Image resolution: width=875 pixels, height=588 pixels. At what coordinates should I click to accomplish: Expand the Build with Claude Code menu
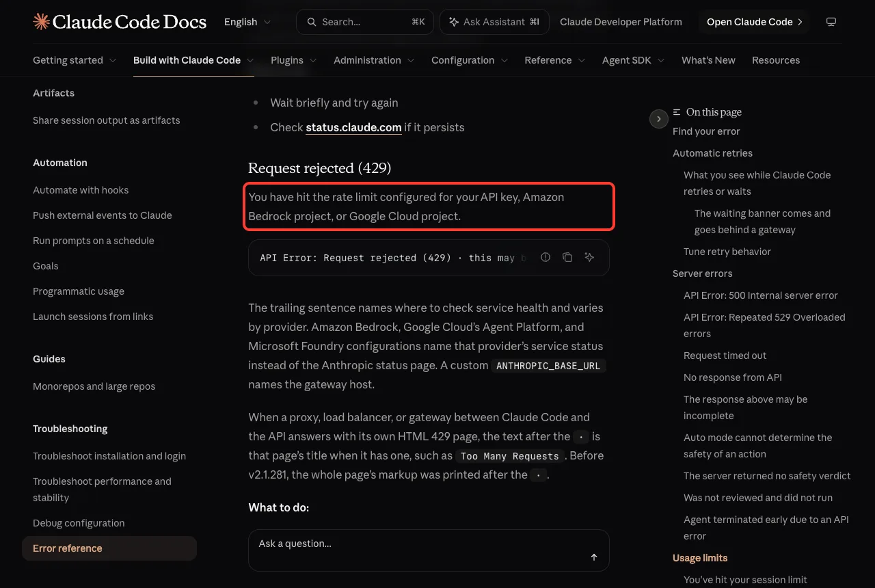pyautogui.click(x=193, y=60)
